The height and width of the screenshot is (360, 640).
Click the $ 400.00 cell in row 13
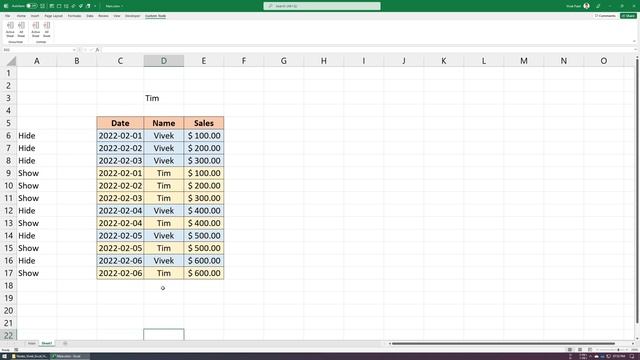click(204, 223)
